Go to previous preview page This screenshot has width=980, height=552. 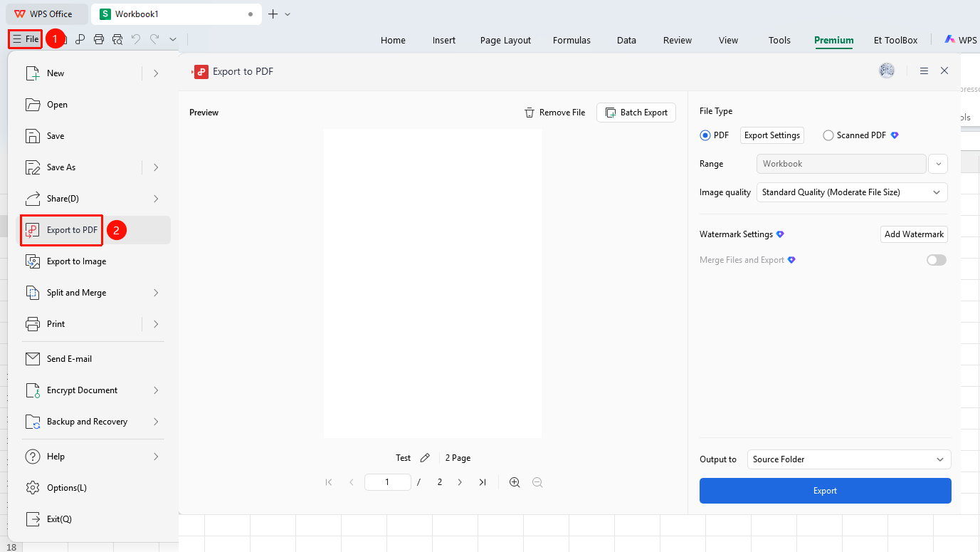point(352,482)
